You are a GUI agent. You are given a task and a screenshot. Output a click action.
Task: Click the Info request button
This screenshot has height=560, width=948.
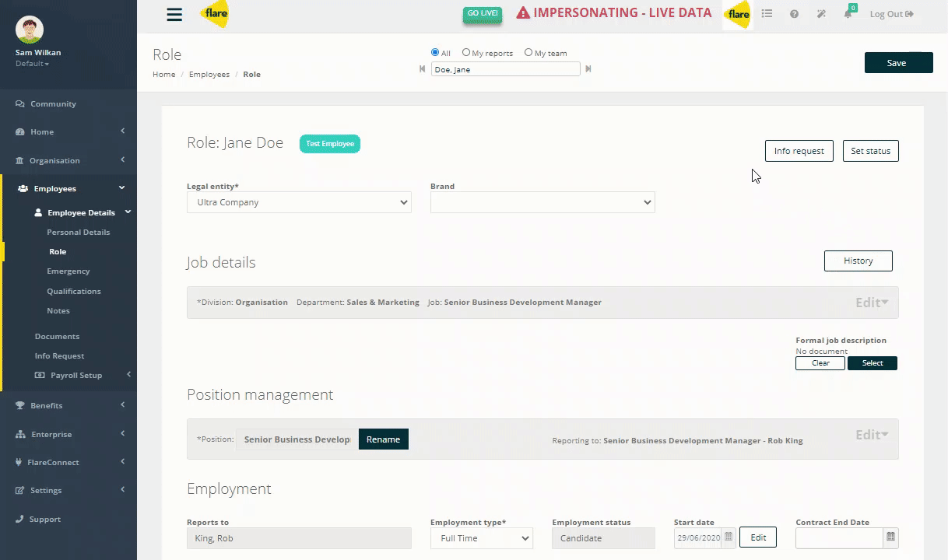click(x=799, y=151)
